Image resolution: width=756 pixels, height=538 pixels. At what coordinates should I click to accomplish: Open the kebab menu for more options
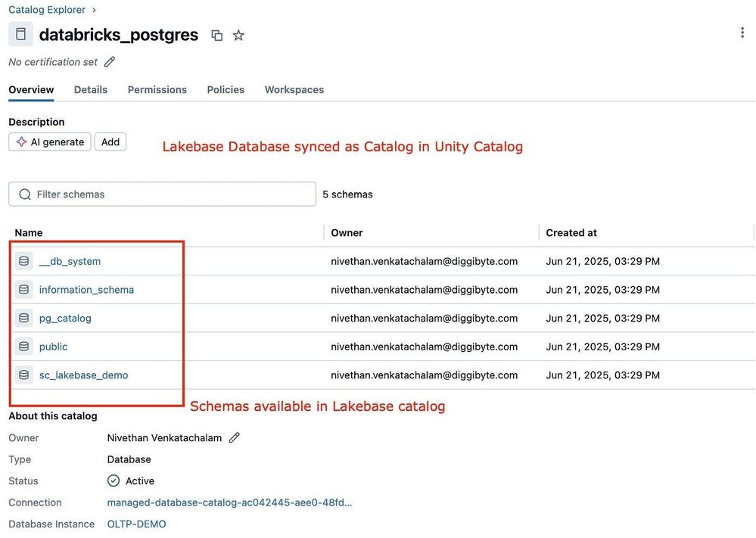pyautogui.click(x=742, y=33)
